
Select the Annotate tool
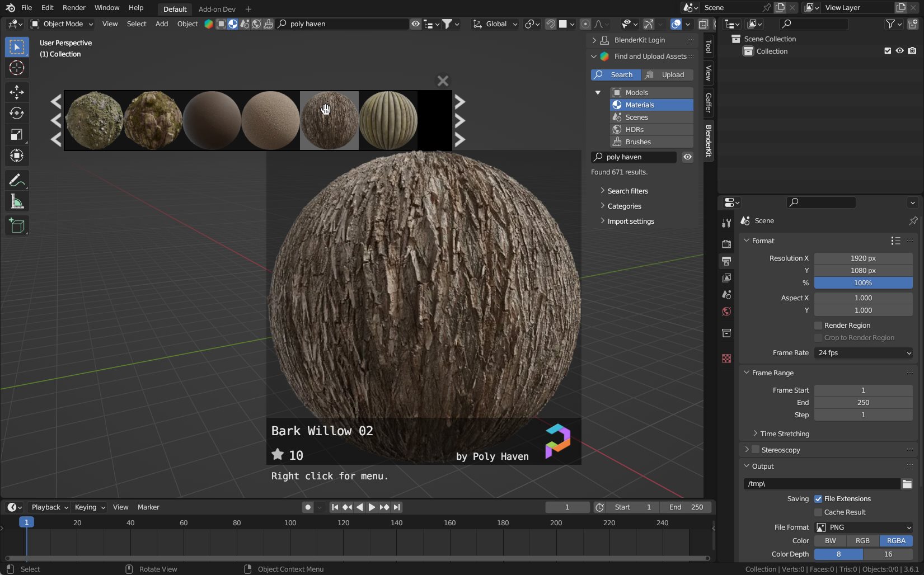click(x=17, y=180)
